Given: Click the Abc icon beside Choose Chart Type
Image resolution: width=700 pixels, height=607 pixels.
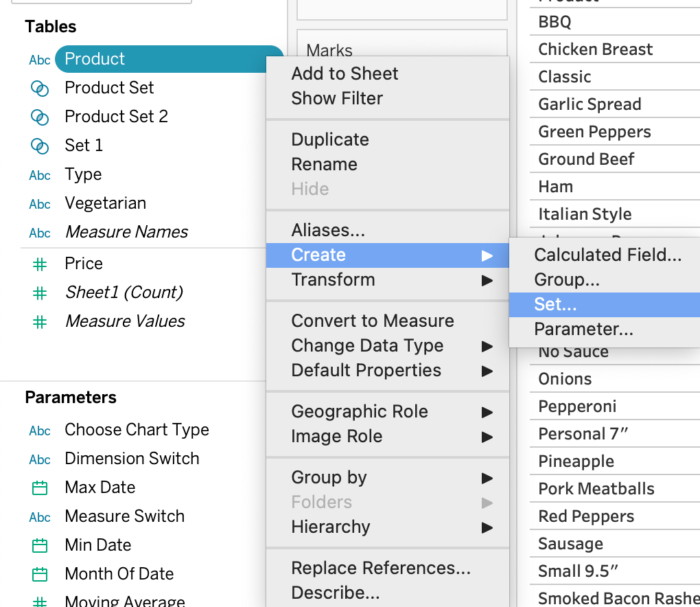Looking at the screenshot, I should tap(40, 431).
